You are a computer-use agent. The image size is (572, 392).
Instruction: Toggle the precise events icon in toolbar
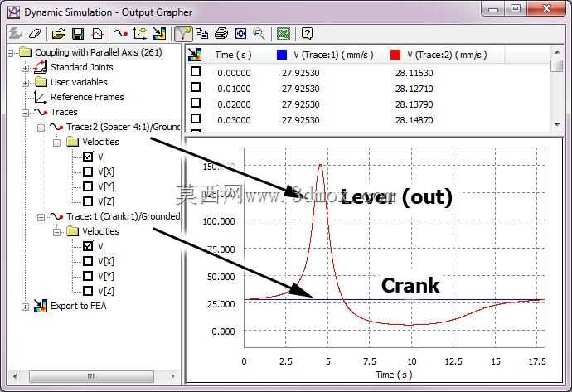[182, 34]
